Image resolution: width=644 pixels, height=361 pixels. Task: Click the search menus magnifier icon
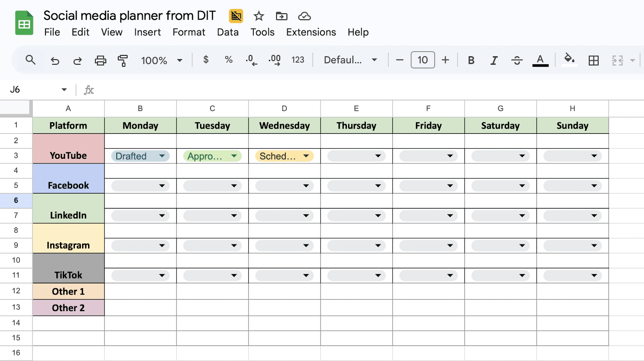pyautogui.click(x=31, y=60)
